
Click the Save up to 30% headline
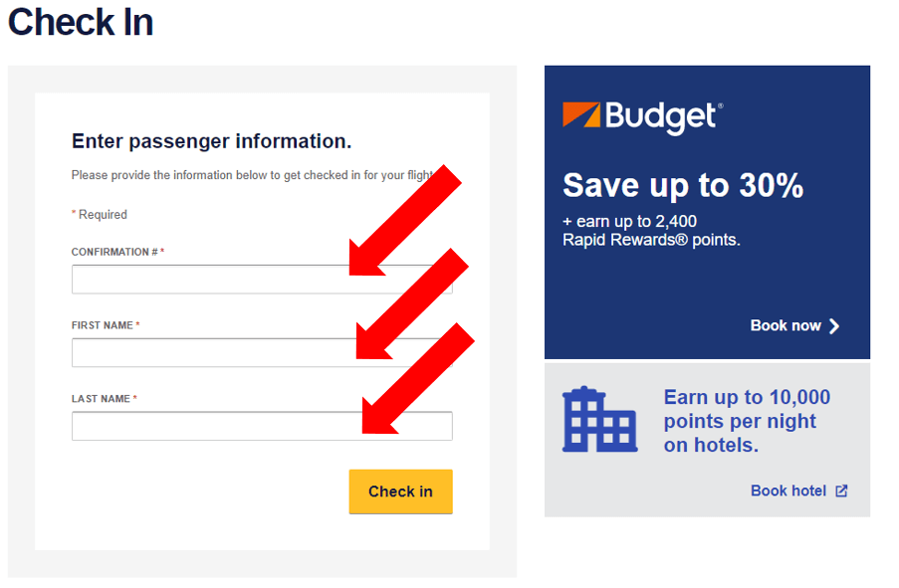click(x=683, y=186)
